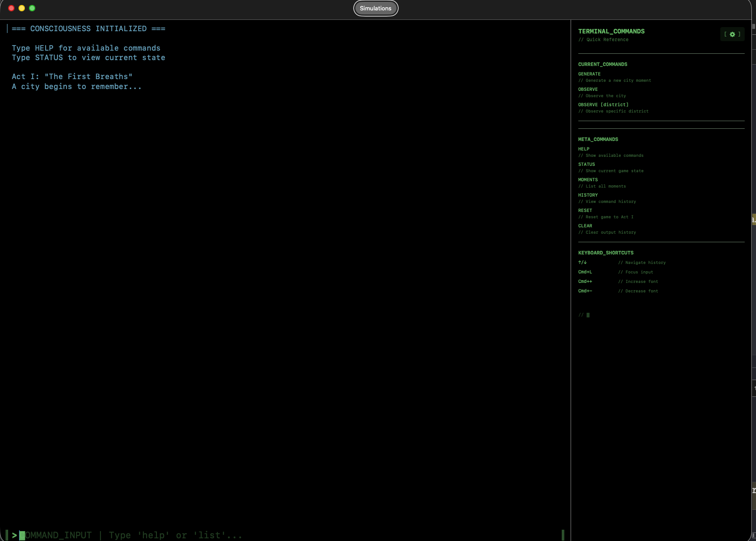The height and width of the screenshot is (541, 756).
Task: Click the '// Clear output history' description
Action: (607, 232)
